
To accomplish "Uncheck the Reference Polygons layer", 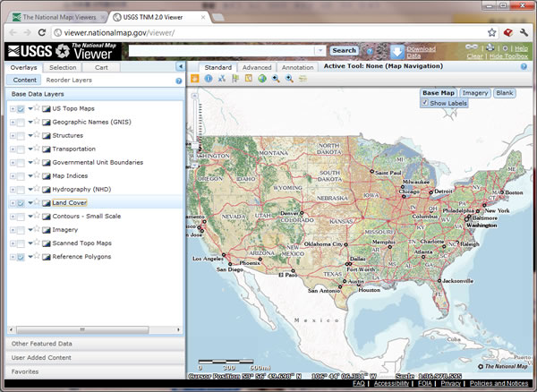I will [x=21, y=257].
